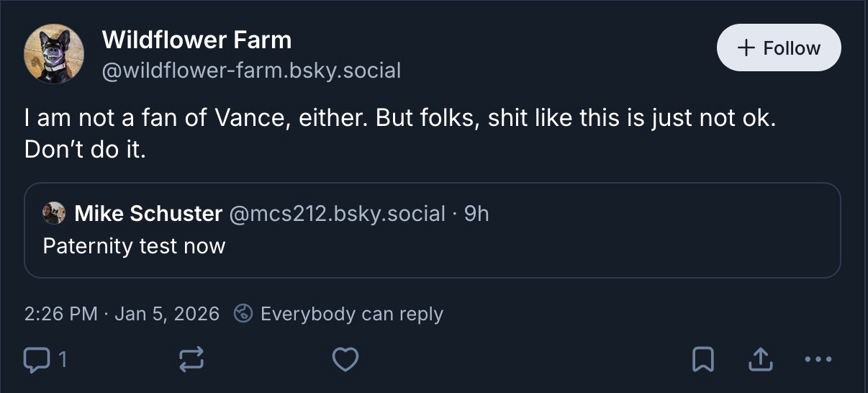The width and height of the screenshot is (868, 393).
Task: Click the @mcs212.bsky.social handle
Action: pyautogui.click(x=337, y=214)
